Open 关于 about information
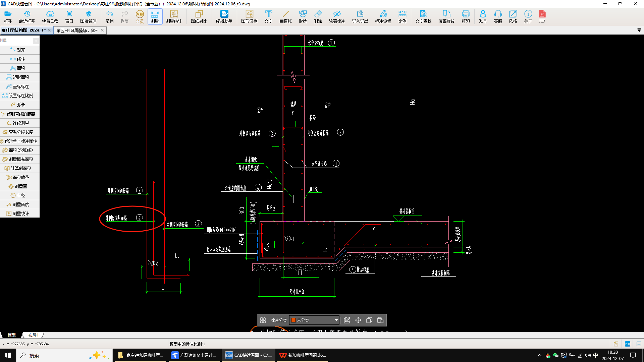 tap(528, 16)
